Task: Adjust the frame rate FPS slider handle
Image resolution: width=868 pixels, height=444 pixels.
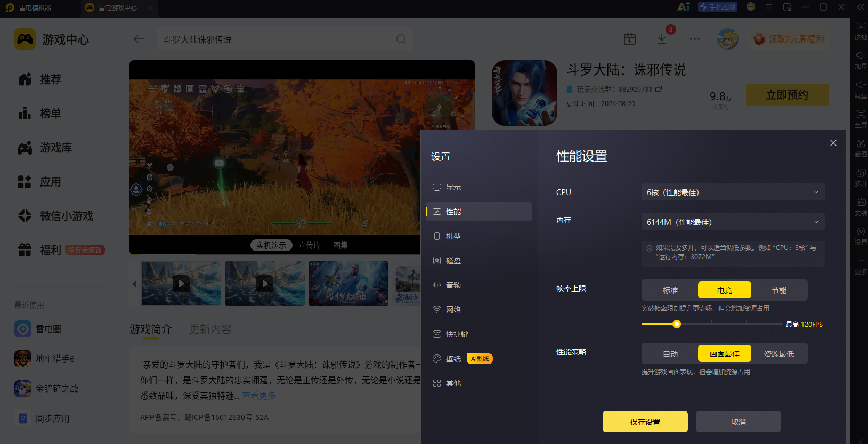Action: (x=677, y=324)
